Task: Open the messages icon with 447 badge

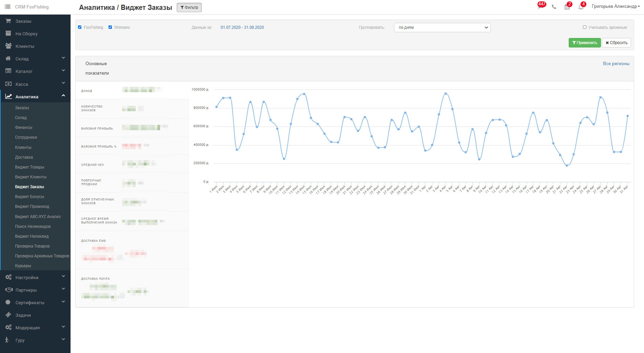Action: (541, 6)
